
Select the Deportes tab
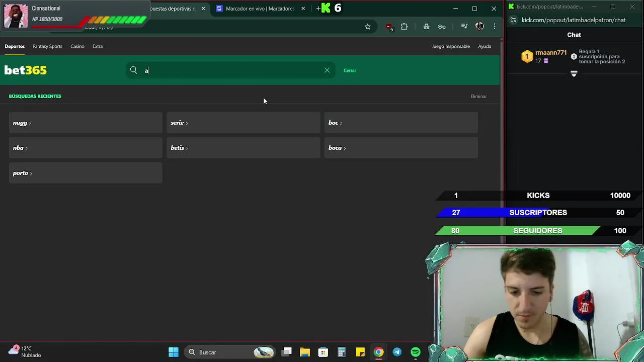click(x=15, y=46)
